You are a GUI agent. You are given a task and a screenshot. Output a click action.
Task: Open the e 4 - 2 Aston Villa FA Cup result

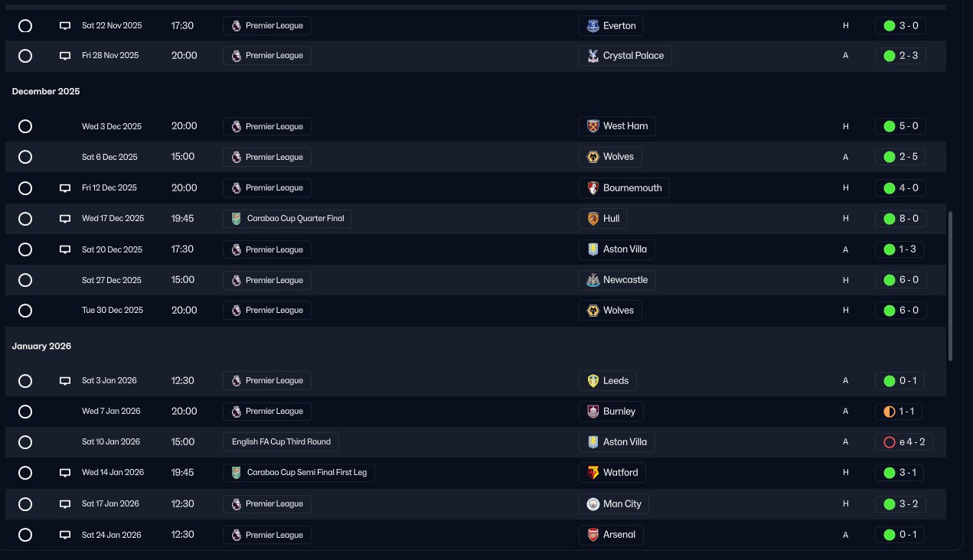click(x=903, y=442)
